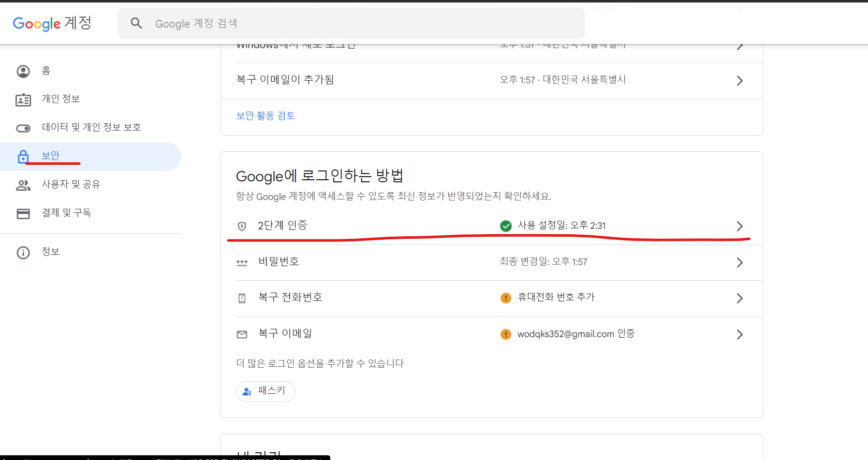Screen dimensions: 868x460
Task: Expand chevron on Windows 새로 로그인 row
Action: tap(740, 46)
